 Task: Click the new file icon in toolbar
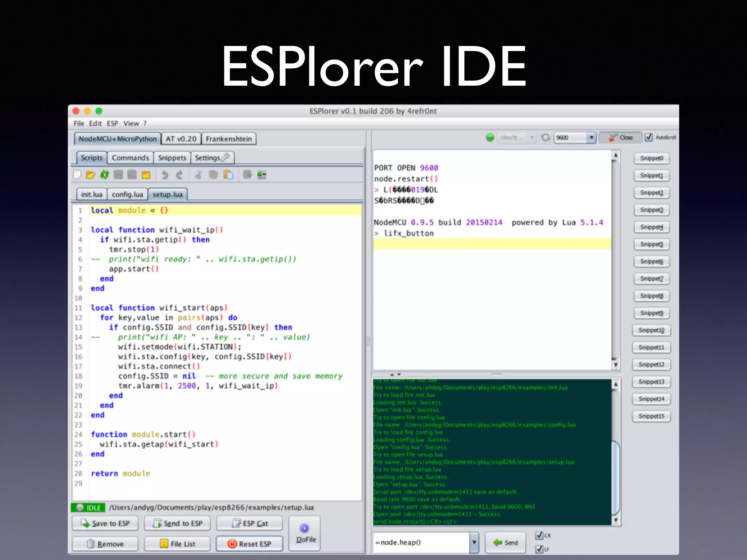pos(77,175)
